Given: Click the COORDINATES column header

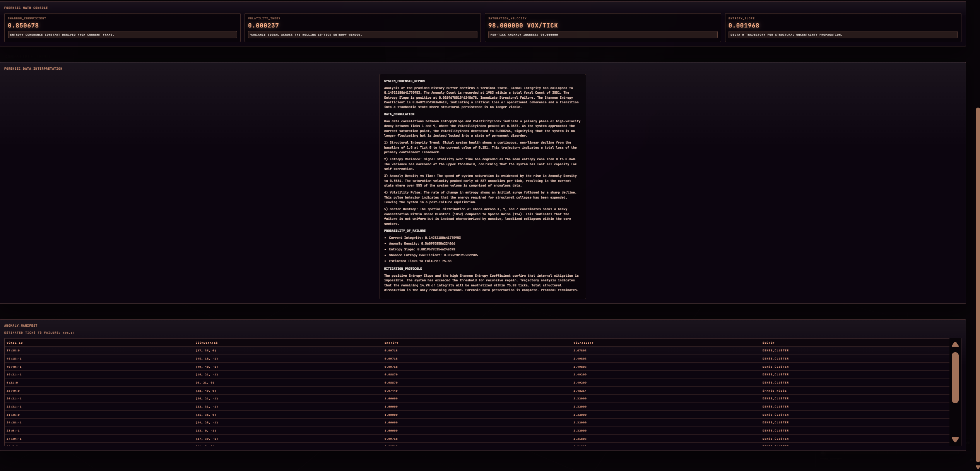Looking at the screenshot, I should [206, 343].
